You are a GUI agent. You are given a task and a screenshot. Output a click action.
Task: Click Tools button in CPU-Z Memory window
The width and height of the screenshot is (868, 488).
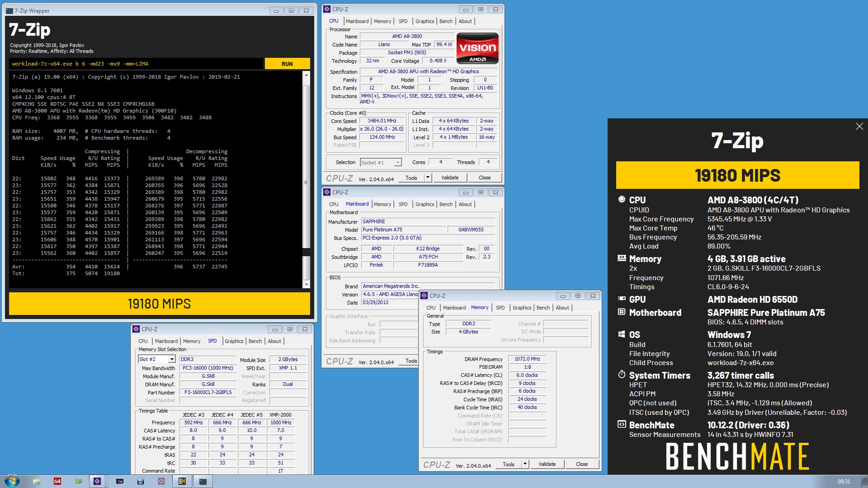pyautogui.click(x=509, y=464)
